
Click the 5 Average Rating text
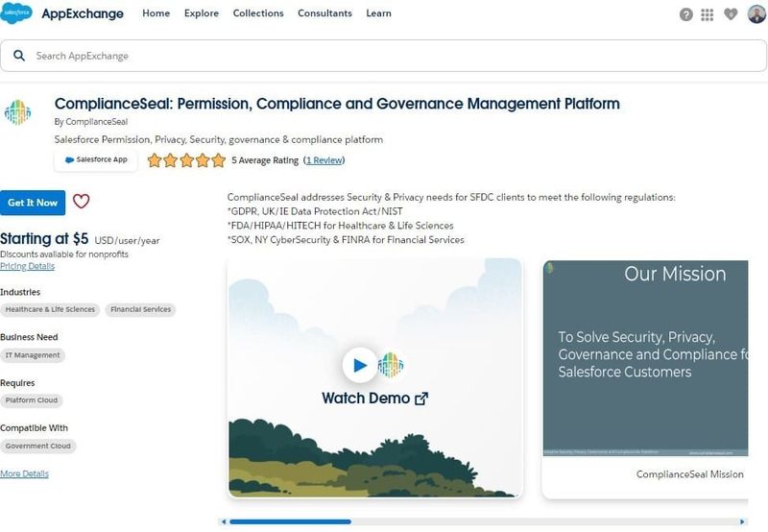tap(265, 160)
